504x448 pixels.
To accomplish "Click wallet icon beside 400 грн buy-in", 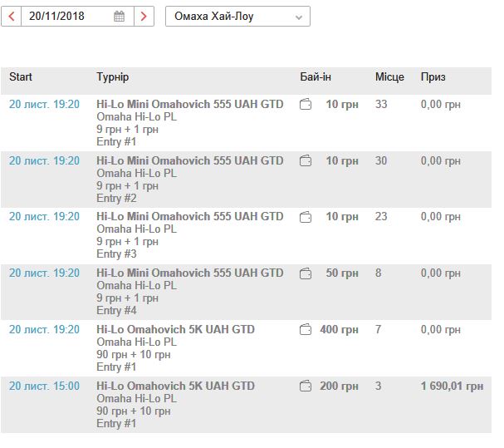I will [x=306, y=330].
